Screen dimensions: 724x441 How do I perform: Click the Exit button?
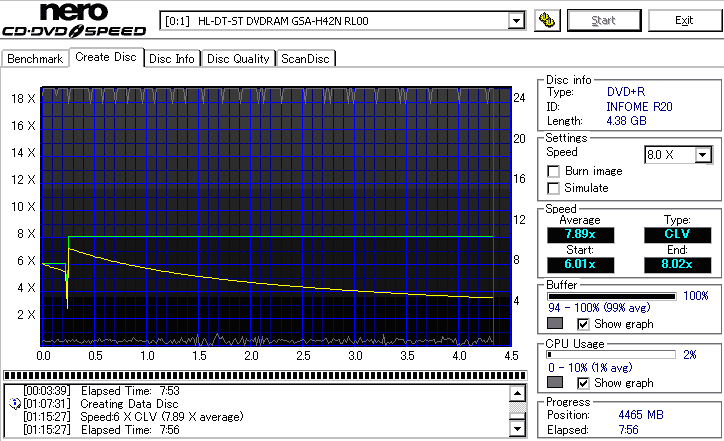(683, 20)
